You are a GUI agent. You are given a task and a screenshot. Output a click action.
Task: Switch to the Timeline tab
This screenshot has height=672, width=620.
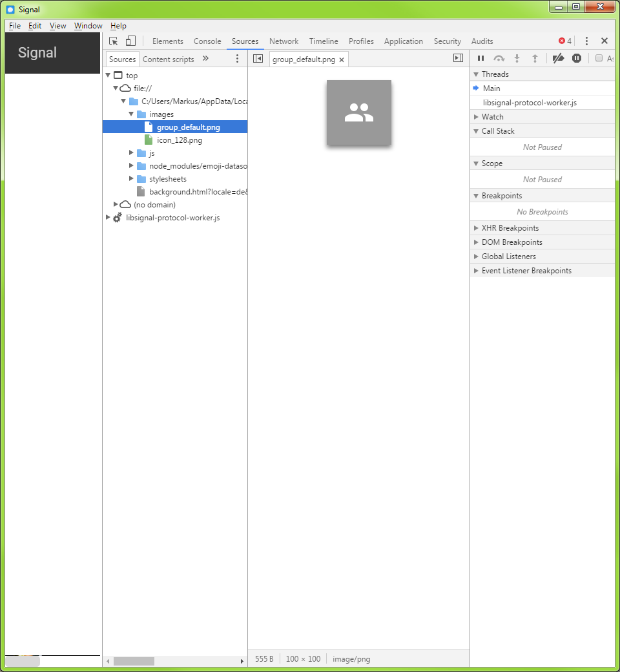click(324, 41)
